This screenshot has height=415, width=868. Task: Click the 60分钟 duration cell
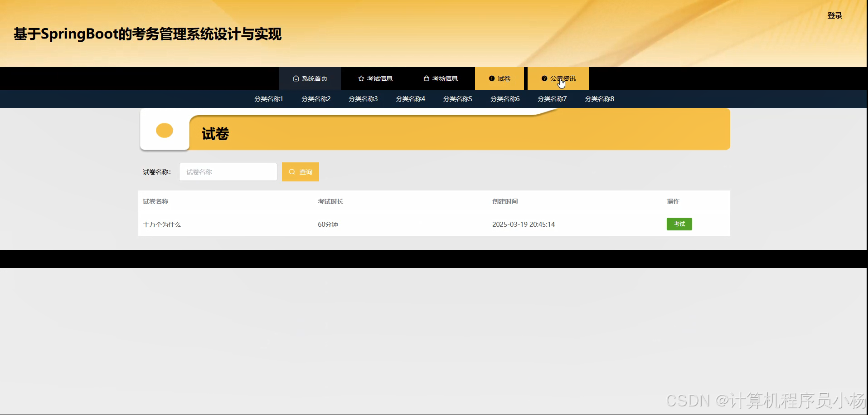click(328, 225)
